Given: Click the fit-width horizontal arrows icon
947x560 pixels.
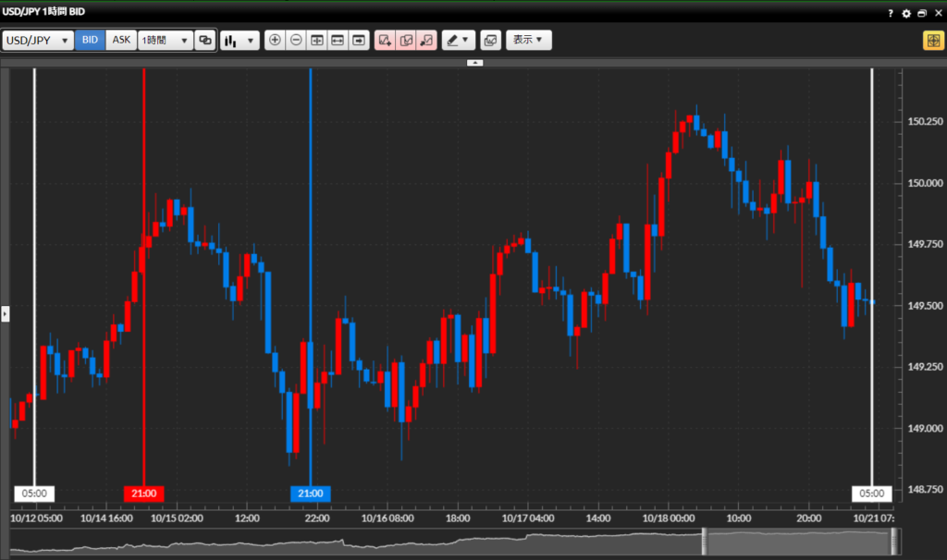Looking at the screenshot, I should (x=338, y=41).
